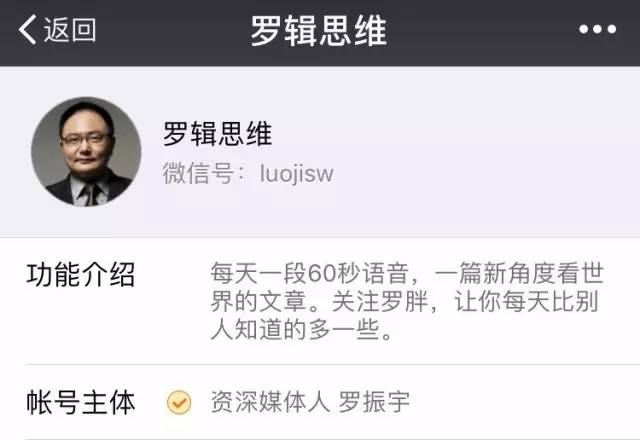Tap the 罗辑思维 title in navigation bar
The height and width of the screenshot is (440, 640).
click(x=318, y=30)
